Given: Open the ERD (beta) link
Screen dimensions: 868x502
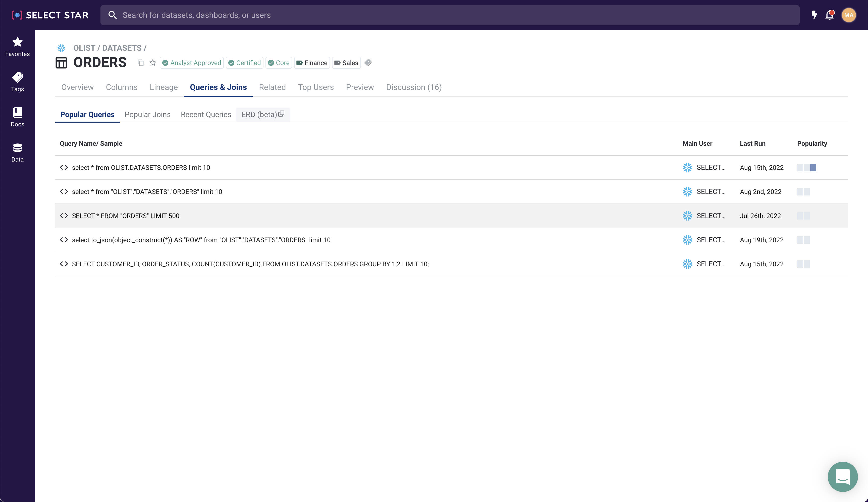Looking at the screenshot, I should point(263,114).
